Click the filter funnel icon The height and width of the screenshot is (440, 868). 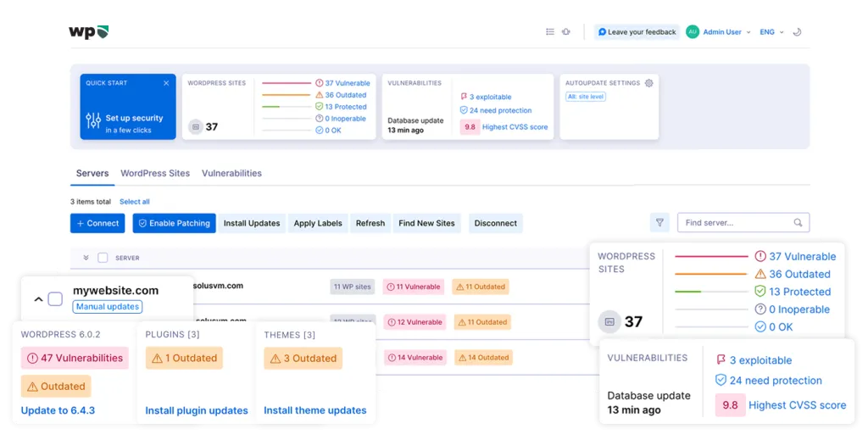coord(659,222)
